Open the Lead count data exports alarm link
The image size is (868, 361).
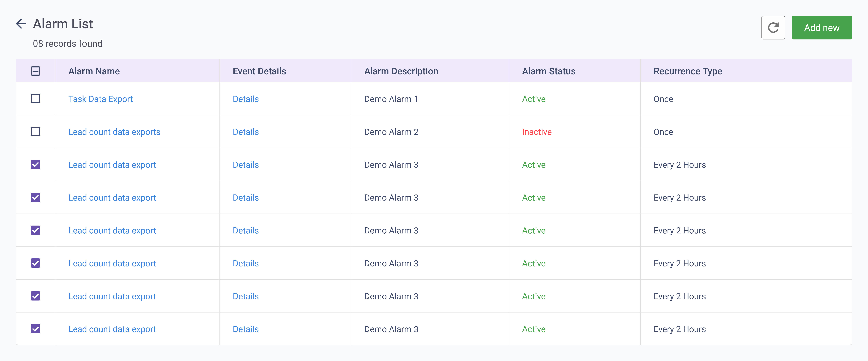pyautogui.click(x=114, y=132)
